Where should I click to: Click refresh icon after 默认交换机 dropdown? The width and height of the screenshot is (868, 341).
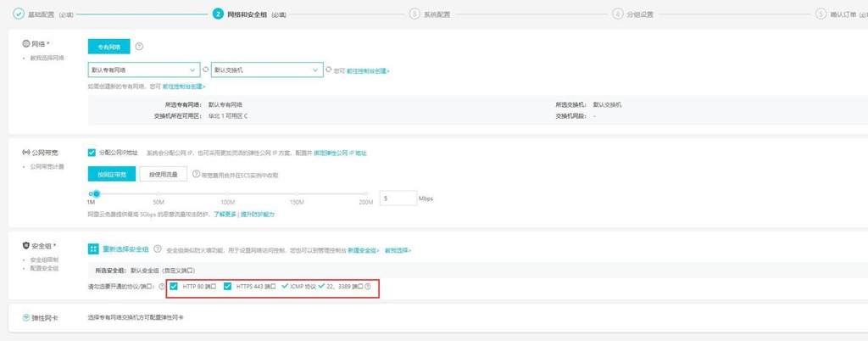pos(329,70)
